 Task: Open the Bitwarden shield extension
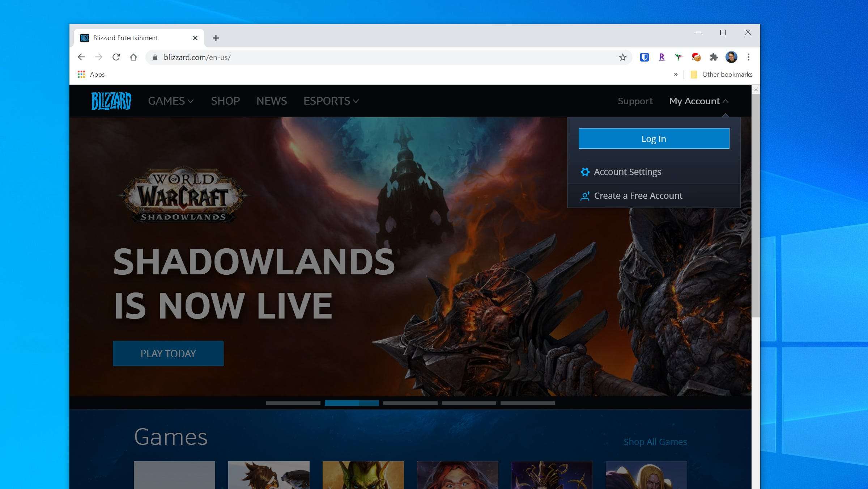pos(644,57)
